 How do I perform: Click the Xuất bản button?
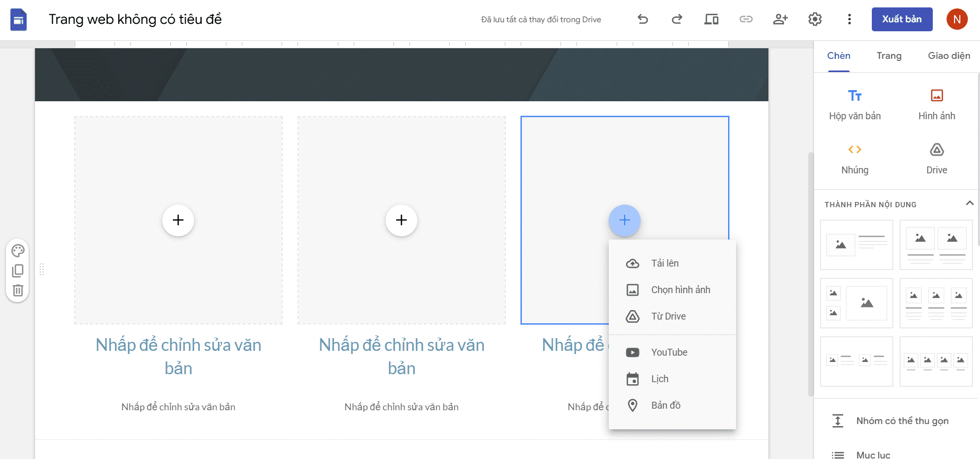902,20
